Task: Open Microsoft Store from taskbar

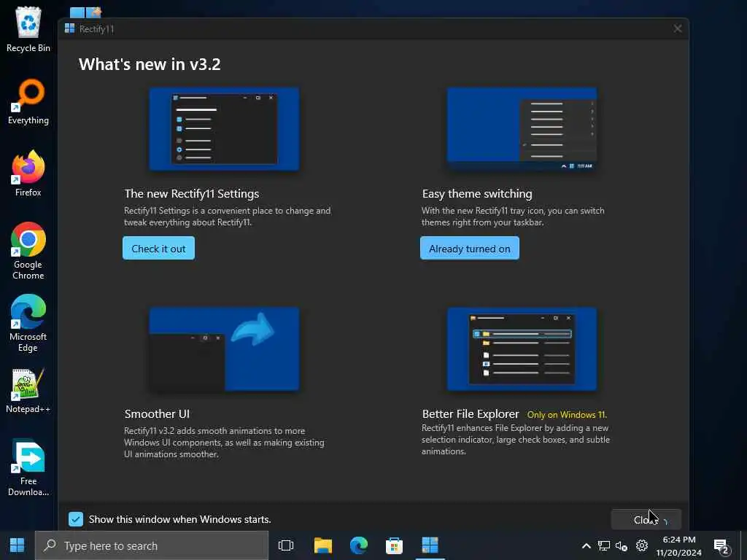Action: point(394,545)
